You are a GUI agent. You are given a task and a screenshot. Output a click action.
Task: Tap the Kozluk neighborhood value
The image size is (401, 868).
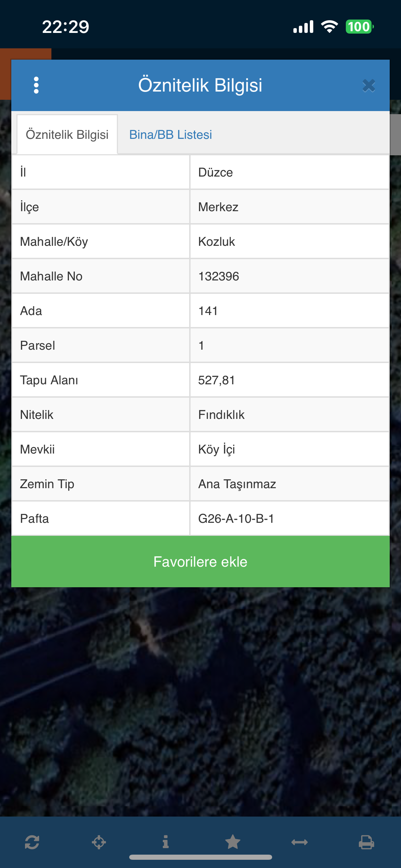[217, 242]
